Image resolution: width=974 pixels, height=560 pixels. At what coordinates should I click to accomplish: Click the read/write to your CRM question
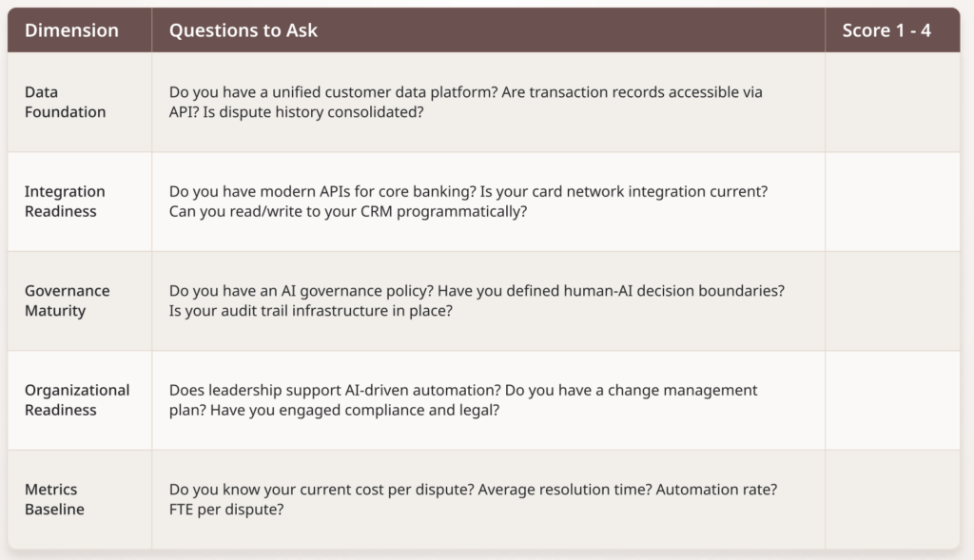point(348,211)
